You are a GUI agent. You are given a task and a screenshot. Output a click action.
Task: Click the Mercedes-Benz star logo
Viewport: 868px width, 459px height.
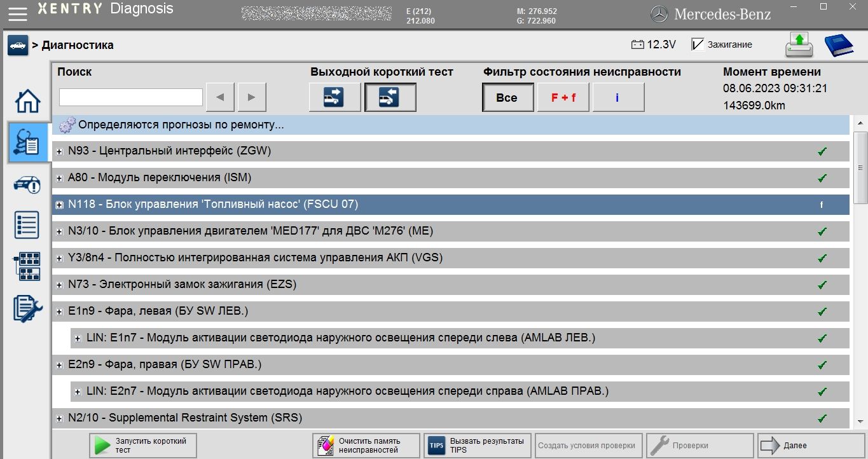click(x=659, y=13)
